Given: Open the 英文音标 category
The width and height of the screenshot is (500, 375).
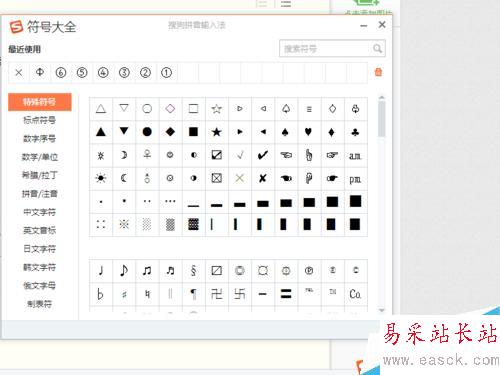Looking at the screenshot, I should pyautogui.click(x=40, y=230).
